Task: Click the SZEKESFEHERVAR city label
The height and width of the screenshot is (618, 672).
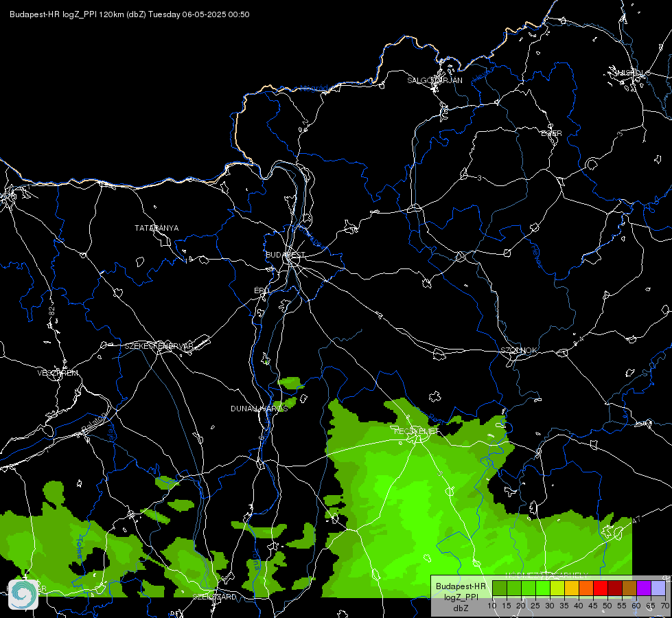Action: (x=159, y=346)
